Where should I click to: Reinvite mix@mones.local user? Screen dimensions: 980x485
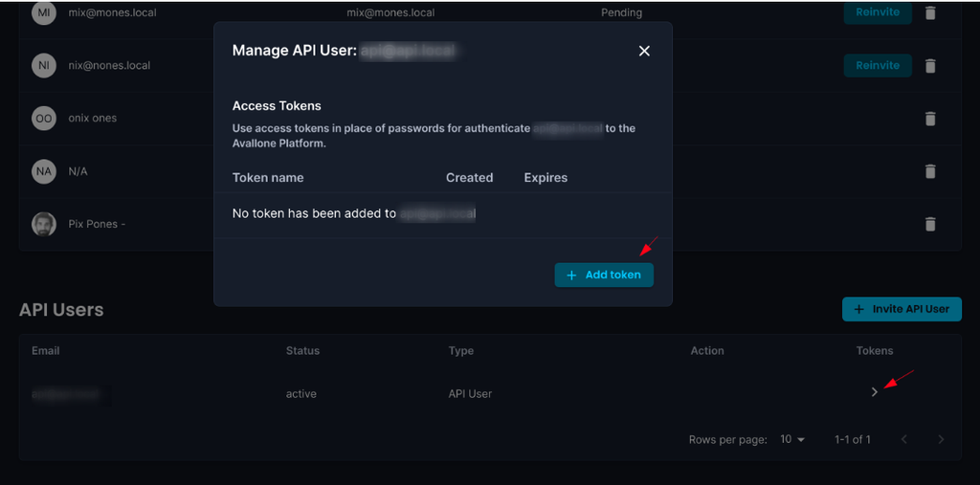878,12
